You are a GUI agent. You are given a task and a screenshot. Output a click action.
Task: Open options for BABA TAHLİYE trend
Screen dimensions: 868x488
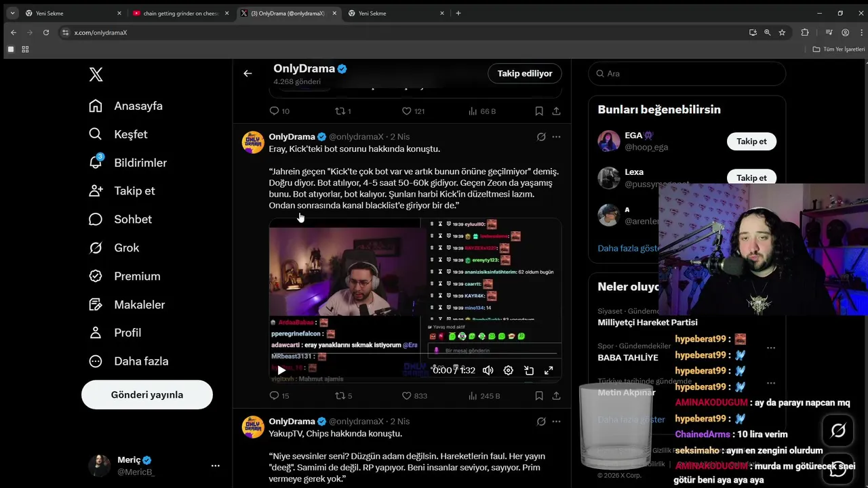click(x=771, y=348)
